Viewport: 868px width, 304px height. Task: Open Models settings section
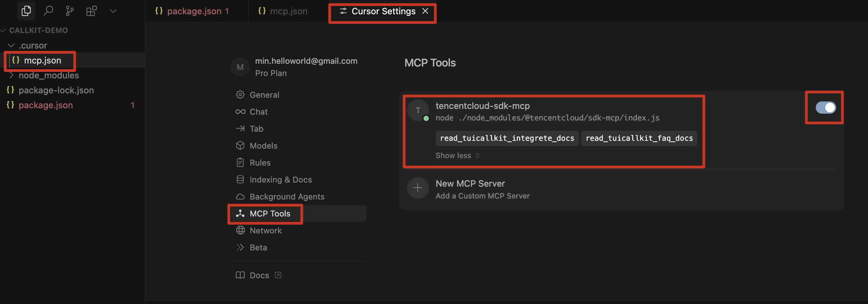coord(299,146)
